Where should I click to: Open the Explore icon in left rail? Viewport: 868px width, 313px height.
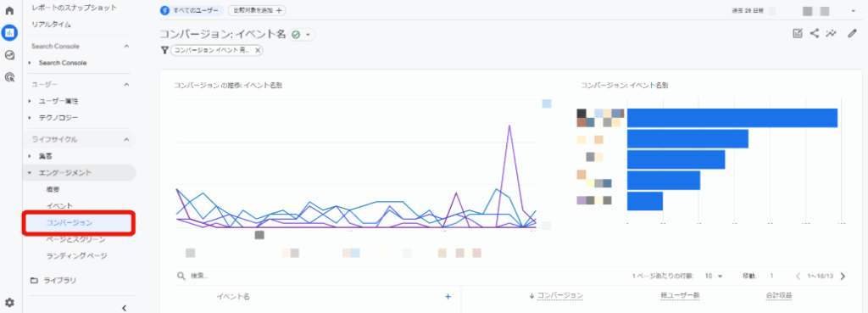point(9,55)
